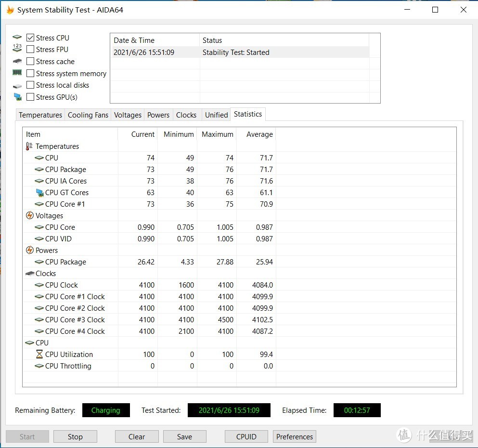
Task: Click the power icon next to Powers row
Action: pyautogui.click(x=29, y=250)
